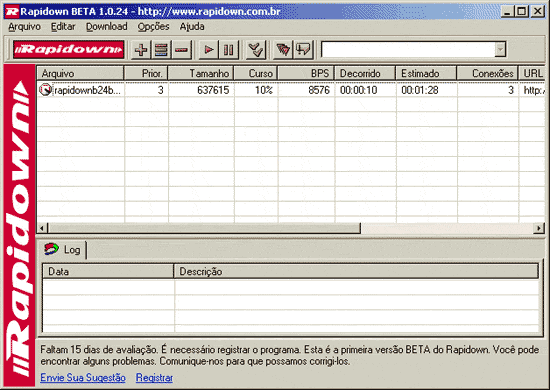Screen dimensions: 550x390
Task: Open the toolbar combo box dropdown arrow
Action: pyautogui.click(x=500, y=49)
